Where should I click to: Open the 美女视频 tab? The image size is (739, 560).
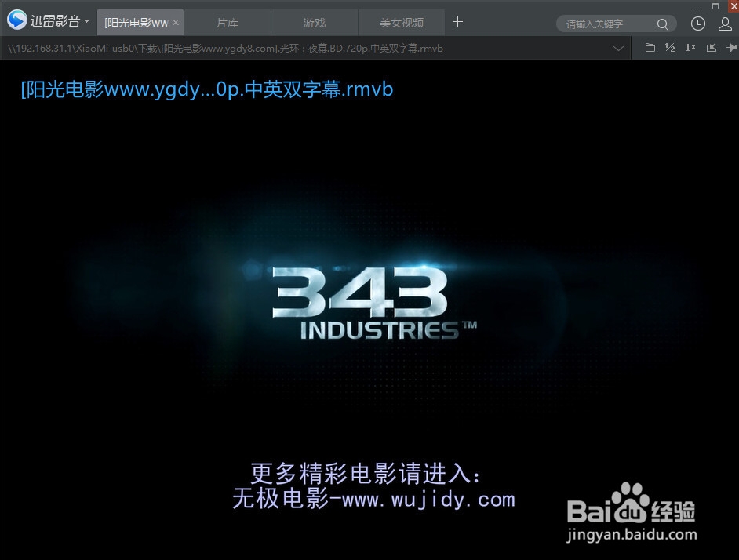(402, 23)
